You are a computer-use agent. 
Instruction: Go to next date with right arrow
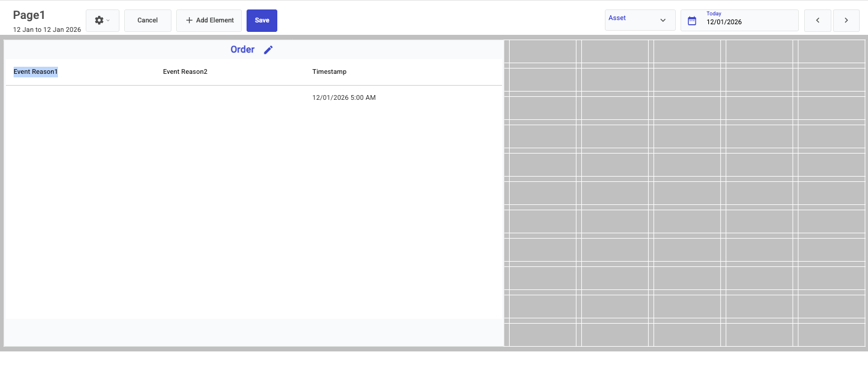click(x=846, y=20)
